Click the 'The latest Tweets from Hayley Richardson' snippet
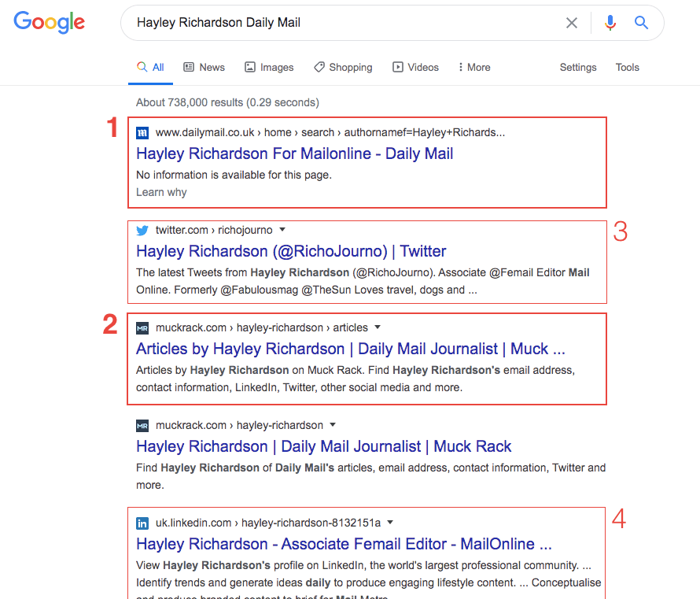Image resolution: width=700 pixels, height=599 pixels. click(x=363, y=282)
